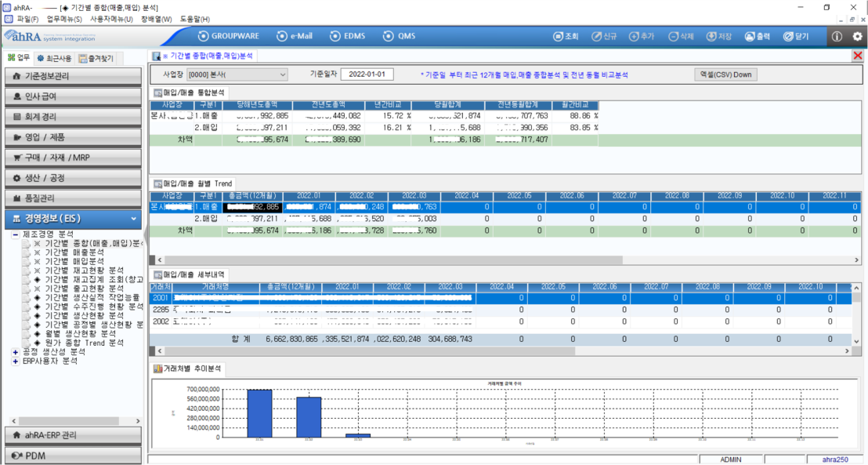Open the 영업 / 제품 sidebar section
The height and width of the screenshot is (465, 868).
(x=73, y=137)
